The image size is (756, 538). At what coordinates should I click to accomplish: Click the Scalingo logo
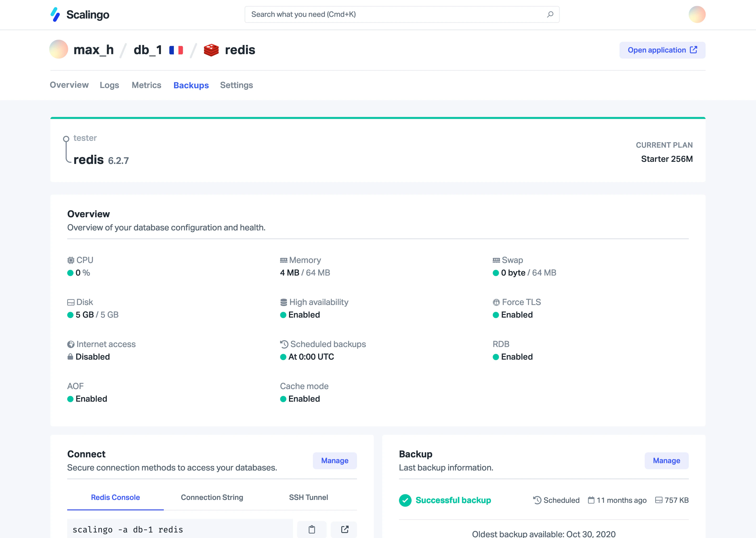[x=80, y=14]
